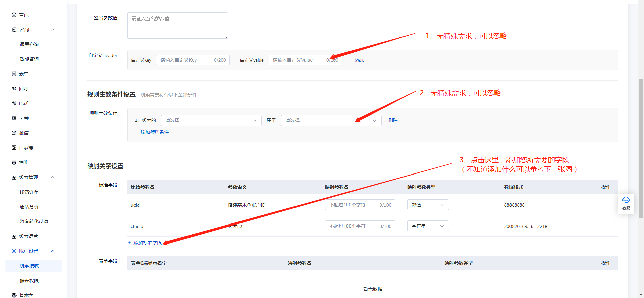Click the ucid parameter name cell
This screenshot has height=298, width=644.
coord(135,205)
